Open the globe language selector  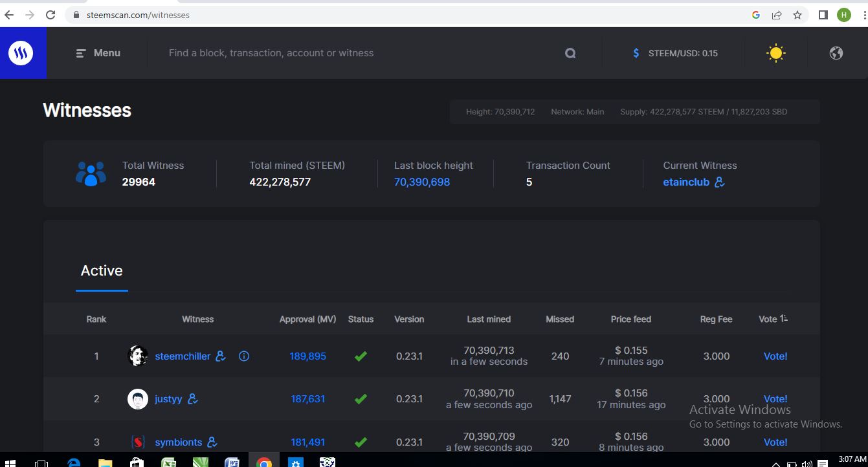coord(836,53)
